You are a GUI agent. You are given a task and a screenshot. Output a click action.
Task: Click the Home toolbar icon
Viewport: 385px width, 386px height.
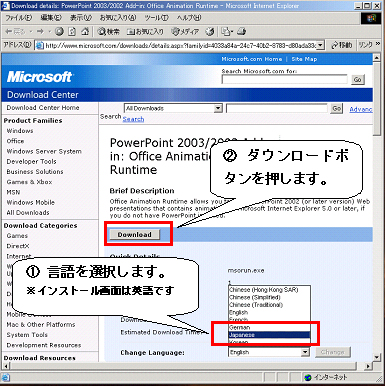click(85, 32)
